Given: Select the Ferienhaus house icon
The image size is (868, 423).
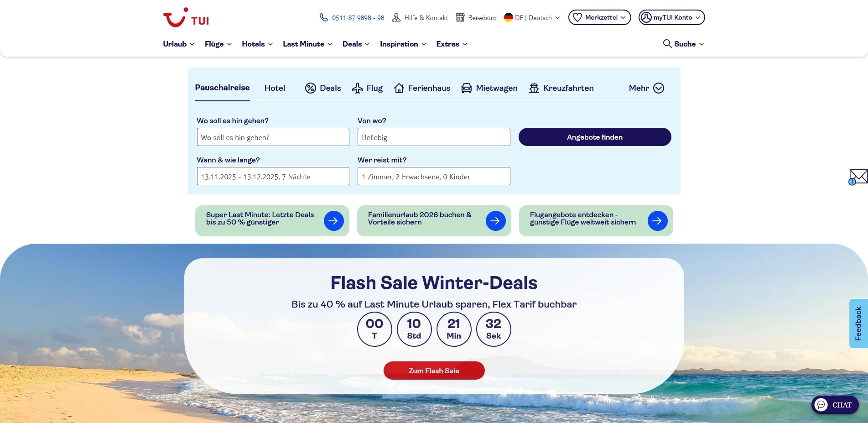Looking at the screenshot, I should 400,88.
